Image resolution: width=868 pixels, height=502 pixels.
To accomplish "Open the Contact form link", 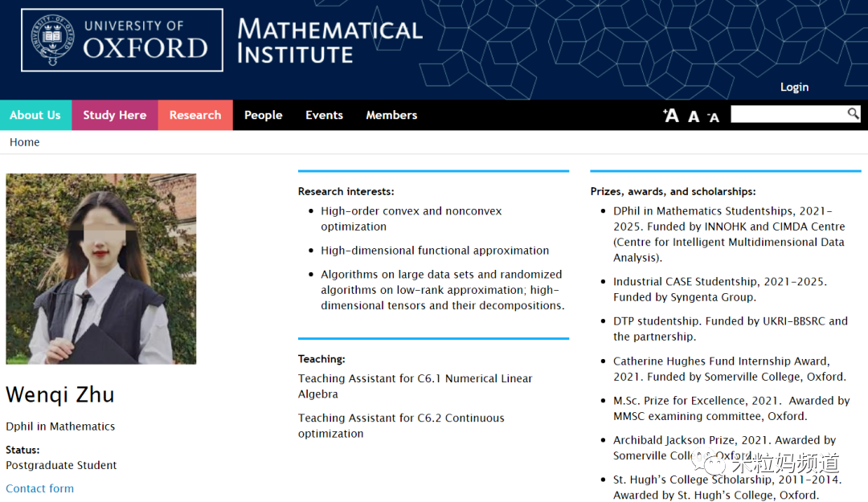I will (40, 488).
